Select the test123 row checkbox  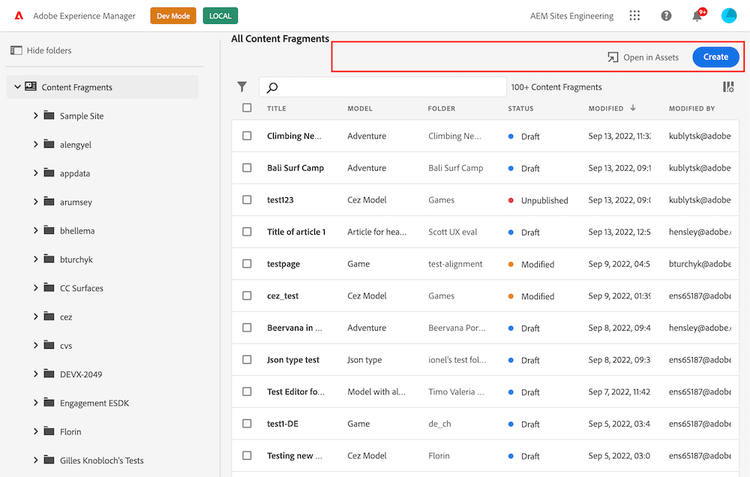[247, 200]
